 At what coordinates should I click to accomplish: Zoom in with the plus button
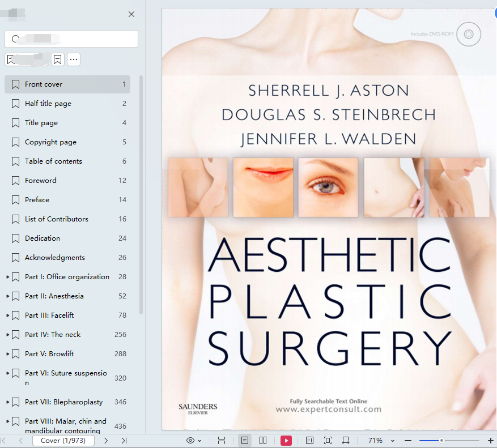[x=490, y=441]
